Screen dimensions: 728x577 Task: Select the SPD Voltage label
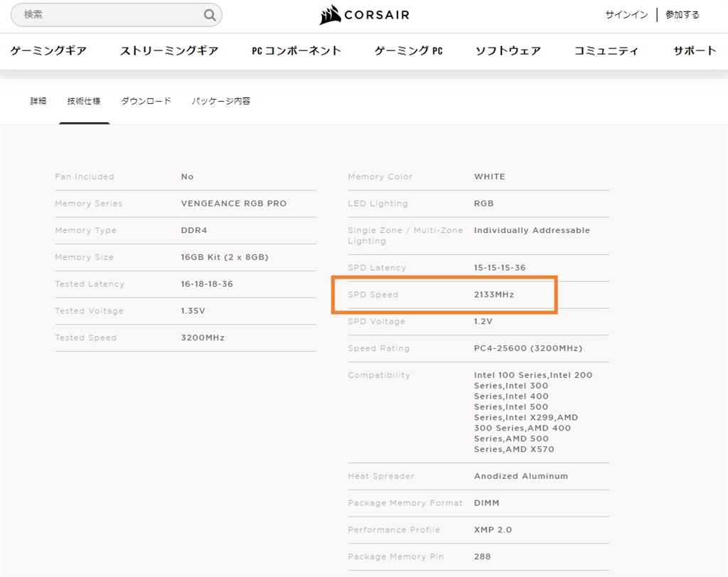tap(376, 322)
